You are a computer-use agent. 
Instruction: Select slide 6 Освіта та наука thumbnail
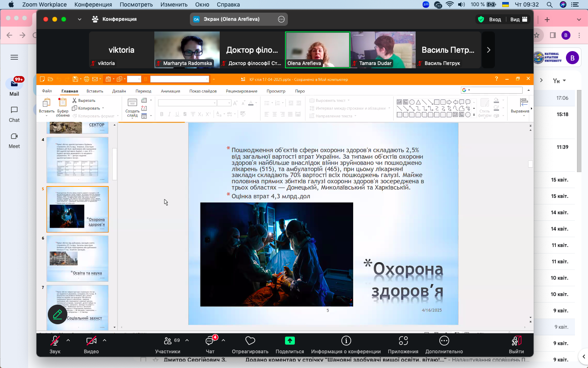point(78,258)
